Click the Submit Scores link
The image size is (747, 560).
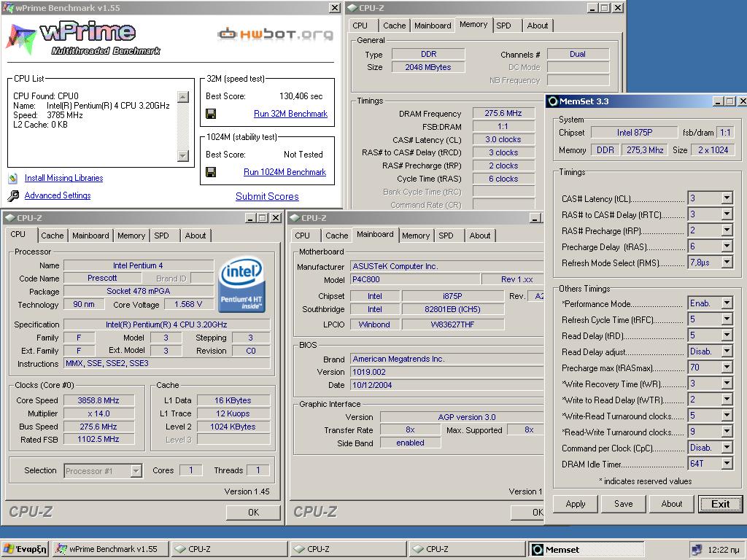(267, 197)
